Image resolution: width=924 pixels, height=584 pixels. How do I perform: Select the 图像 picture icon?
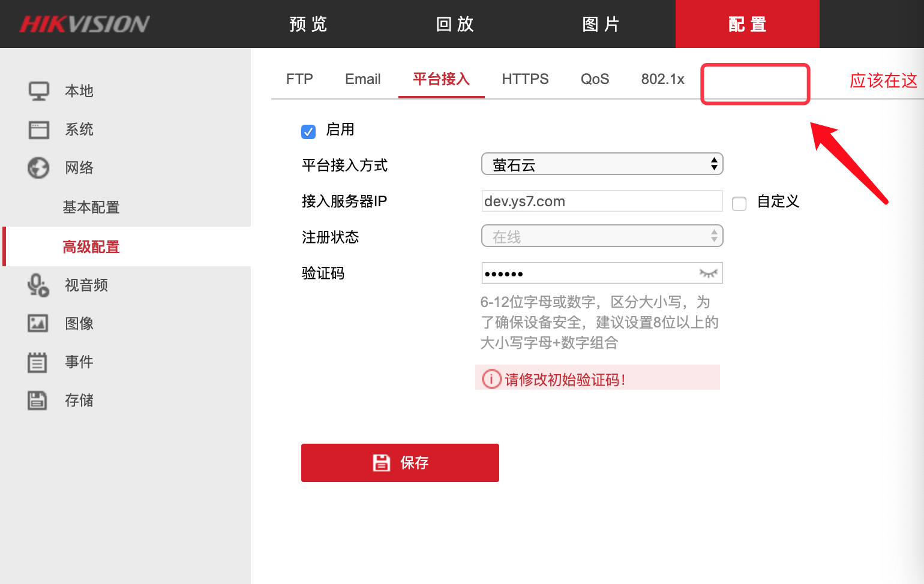38,323
